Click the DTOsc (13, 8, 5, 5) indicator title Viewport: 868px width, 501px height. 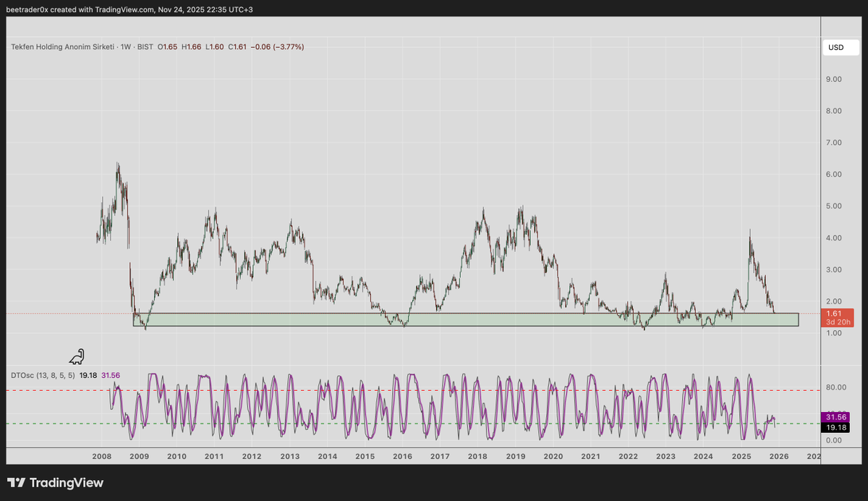click(43, 375)
